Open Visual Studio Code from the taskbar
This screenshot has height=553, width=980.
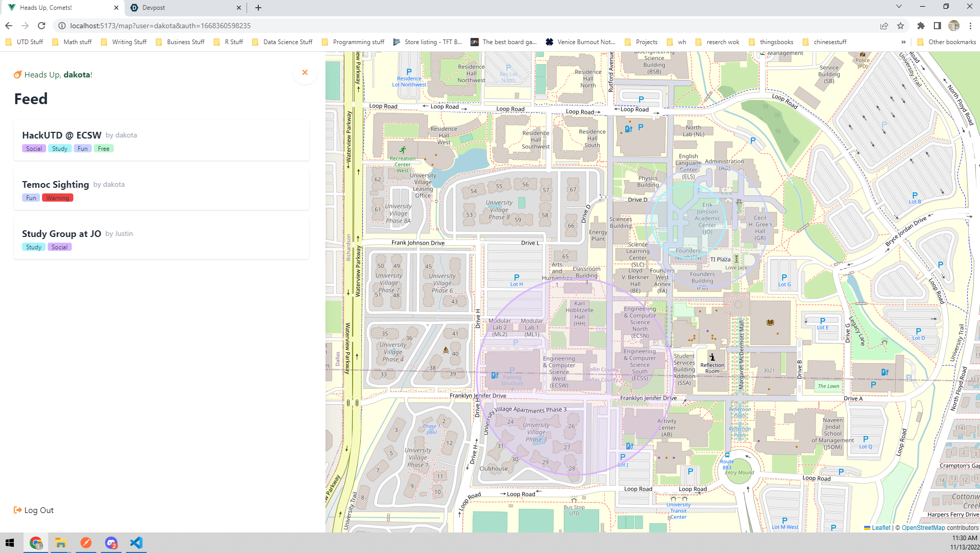(x=136, y=543)
